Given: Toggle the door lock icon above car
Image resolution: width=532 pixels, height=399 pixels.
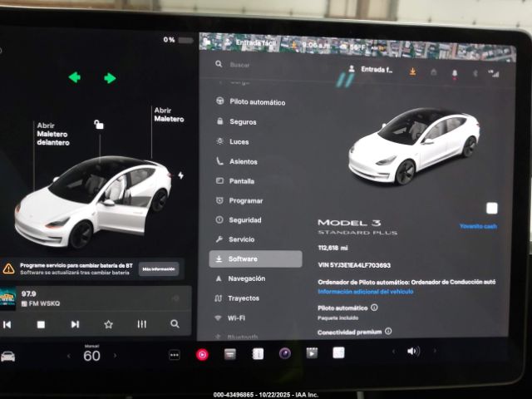Looking at the screenshot, I should point(99,125).
